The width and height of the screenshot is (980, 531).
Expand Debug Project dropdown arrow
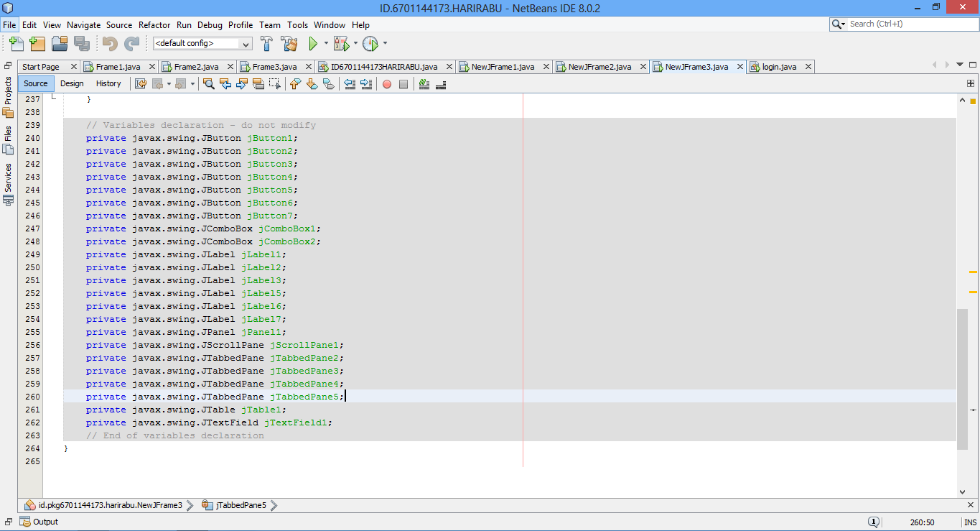click(x=355, y=44)
